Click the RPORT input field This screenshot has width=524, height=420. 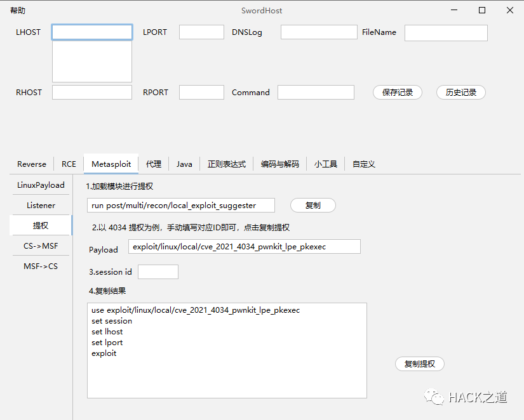(x=201, y=93)
